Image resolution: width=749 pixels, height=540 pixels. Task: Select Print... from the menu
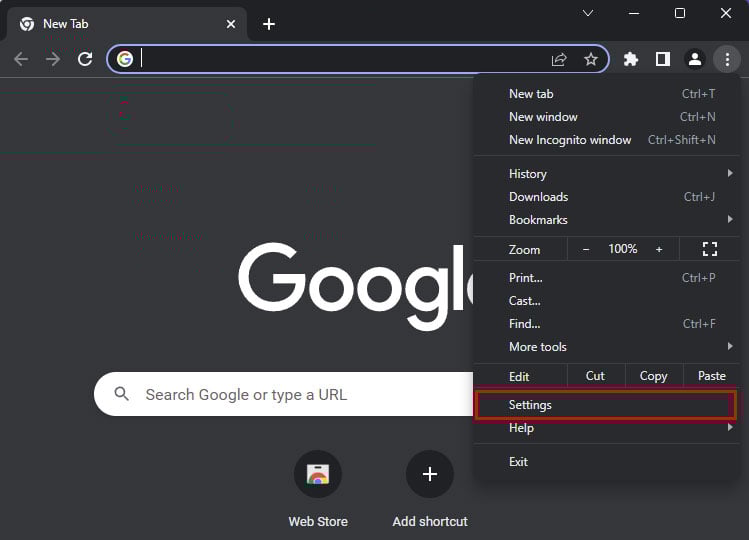pos(607,278)
